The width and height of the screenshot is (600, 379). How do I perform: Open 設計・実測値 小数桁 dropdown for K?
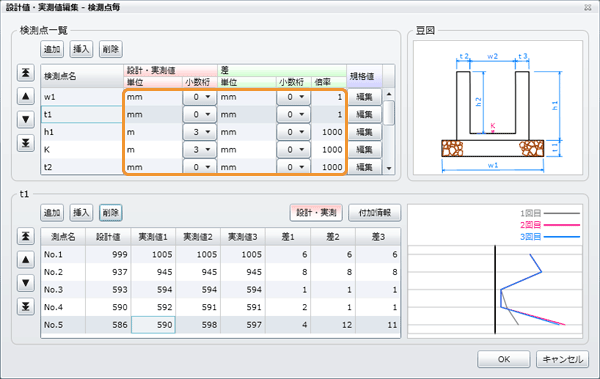[x=200, y=150]
